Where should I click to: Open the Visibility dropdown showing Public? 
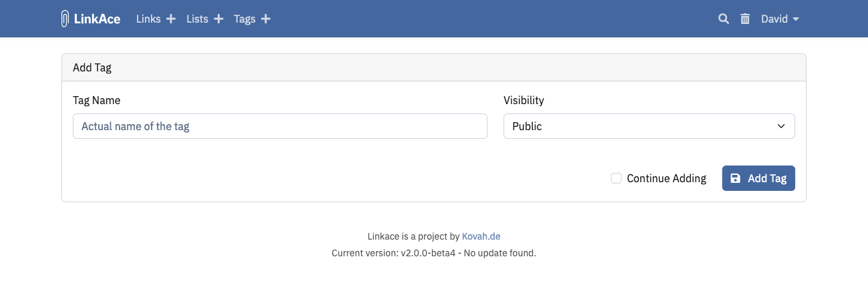pos(641,126)
